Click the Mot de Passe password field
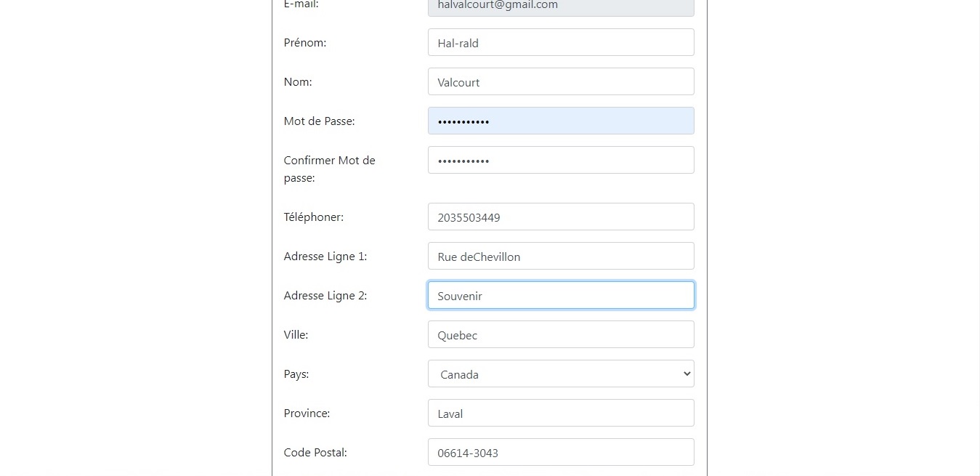 pos(560,121)
